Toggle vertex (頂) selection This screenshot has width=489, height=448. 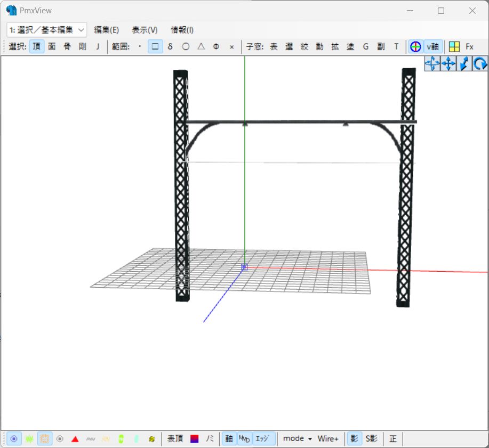pos(37,47)
